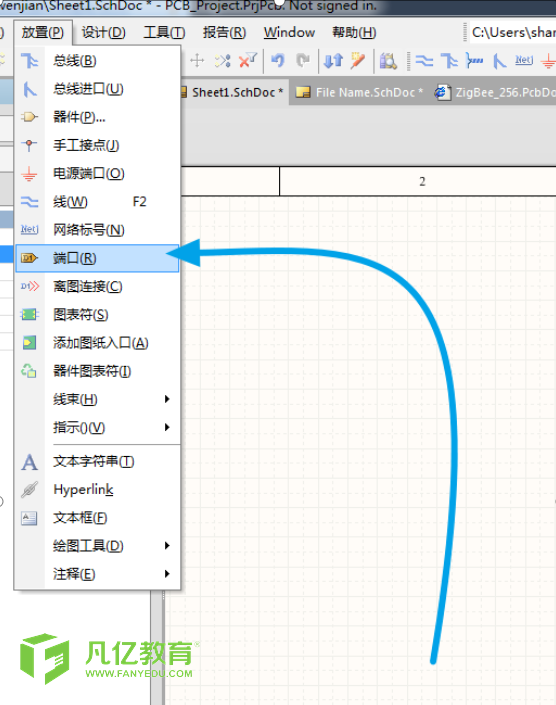556x705 pixels.
Task: Expand Drawing Tools 绘图工具(D) submenu
Action: coord(97,546)
